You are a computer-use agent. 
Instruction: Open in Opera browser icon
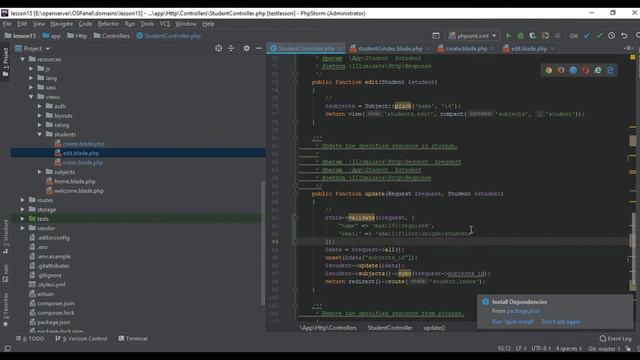(x=585, y=70)
